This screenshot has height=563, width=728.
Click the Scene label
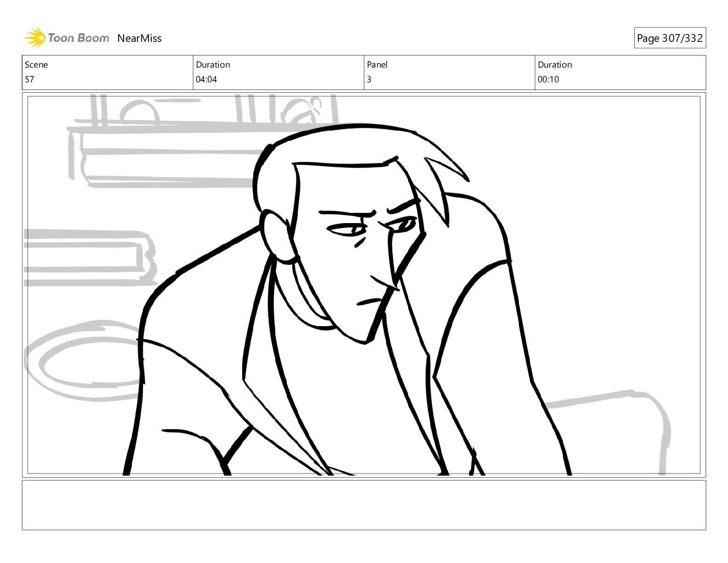coord(36,65)
